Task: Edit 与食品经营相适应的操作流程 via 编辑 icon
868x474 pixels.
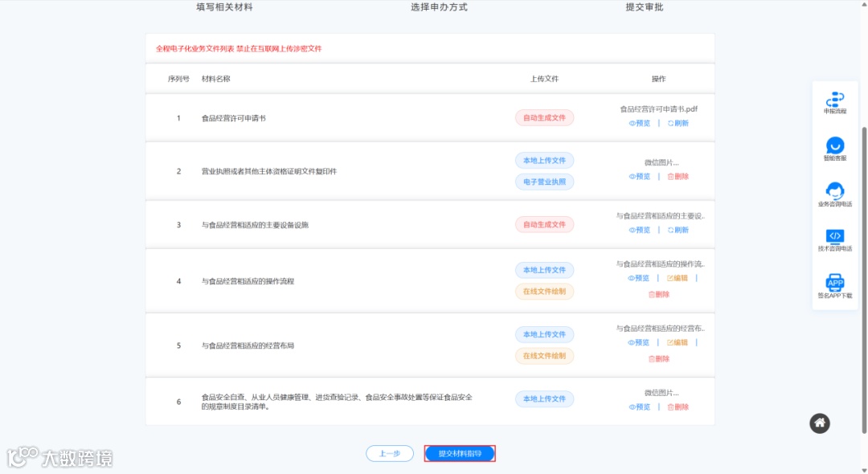Action: point(677,277)
